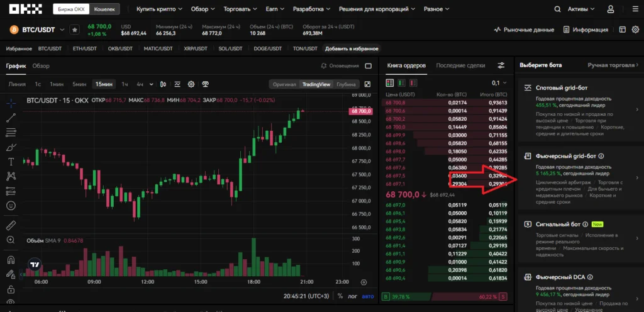The width and height of the screenshot is (644, 312).
Task: Select the text annotation tool
Action: pos(11,161)
